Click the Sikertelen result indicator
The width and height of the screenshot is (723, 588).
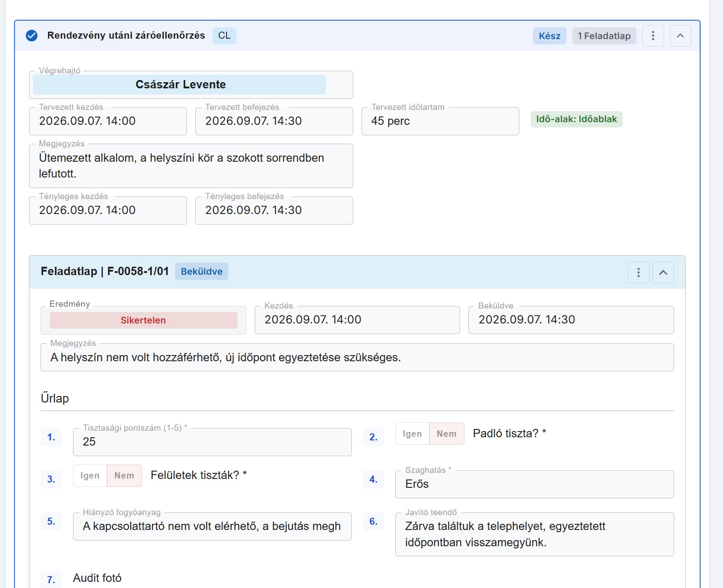(143, 320)
